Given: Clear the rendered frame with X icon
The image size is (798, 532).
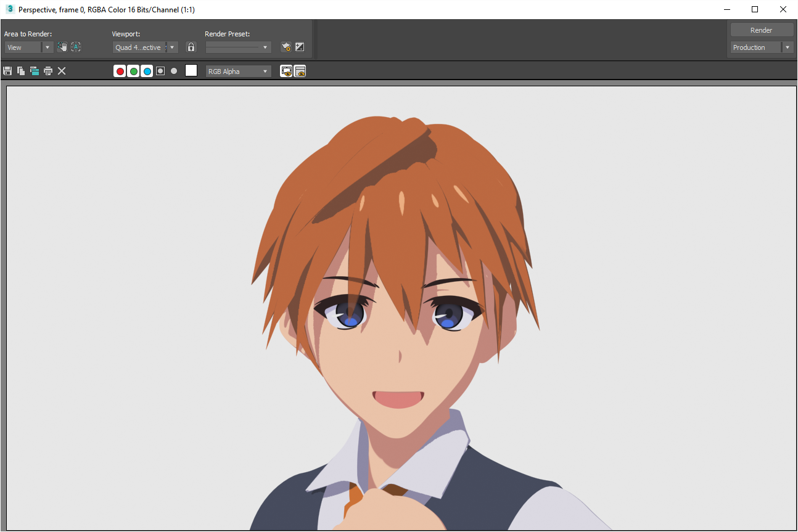Looking at the screenshot, I should [62, 72].
